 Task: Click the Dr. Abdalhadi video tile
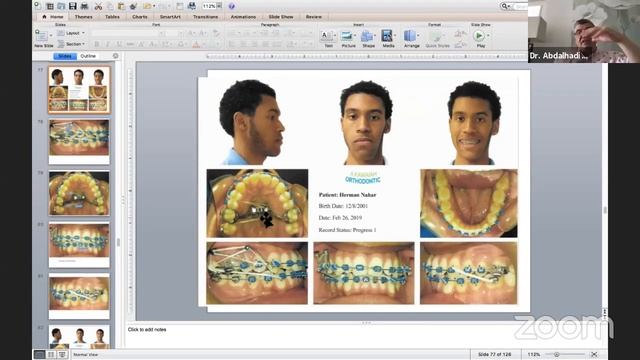[584, 31]
